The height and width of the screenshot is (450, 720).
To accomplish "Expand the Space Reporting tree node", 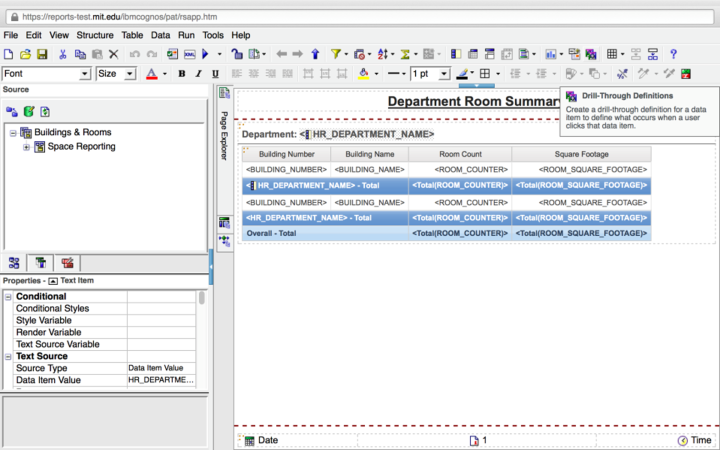I will (27, 146).
